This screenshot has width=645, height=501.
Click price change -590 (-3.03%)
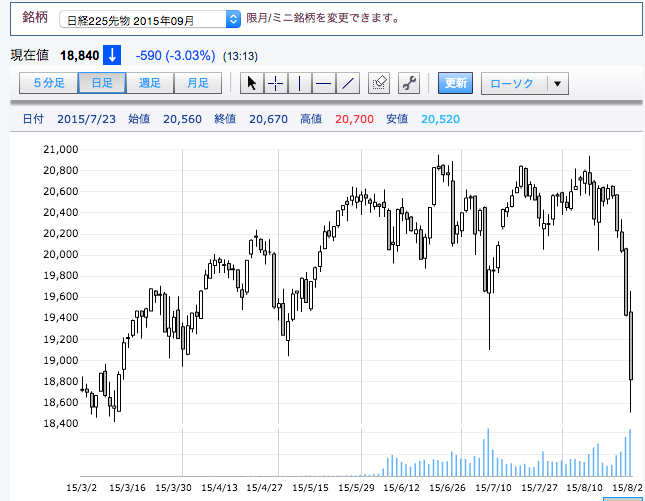(x=176, y=56)
